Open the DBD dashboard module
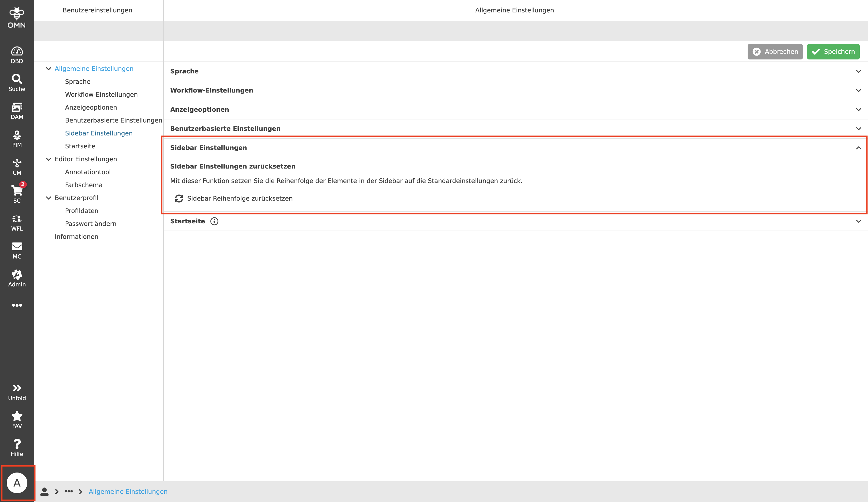The height and width of the screenshot is (502, 868). (x=17, y=55)
